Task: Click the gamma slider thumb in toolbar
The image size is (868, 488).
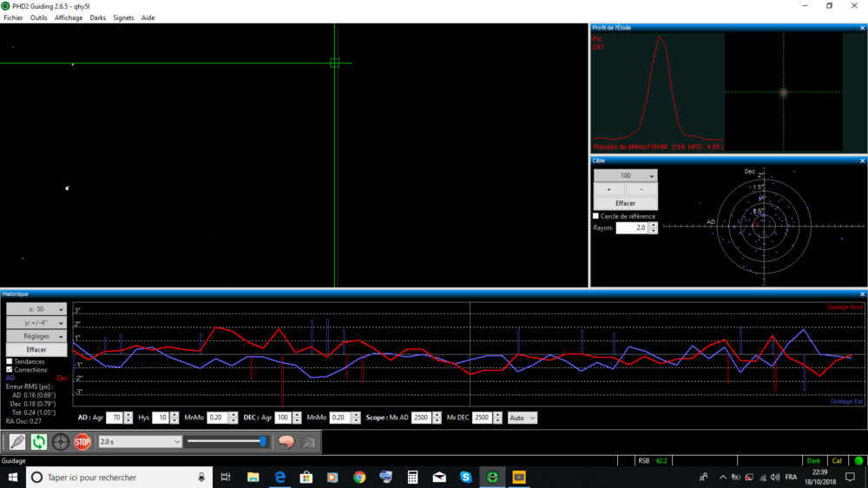Action: click(x=263, y=441)
